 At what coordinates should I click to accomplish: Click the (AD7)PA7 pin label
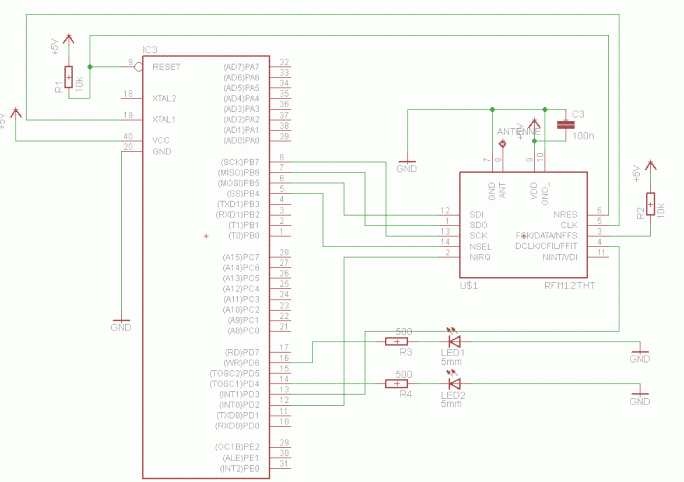(x=241, y=67)
